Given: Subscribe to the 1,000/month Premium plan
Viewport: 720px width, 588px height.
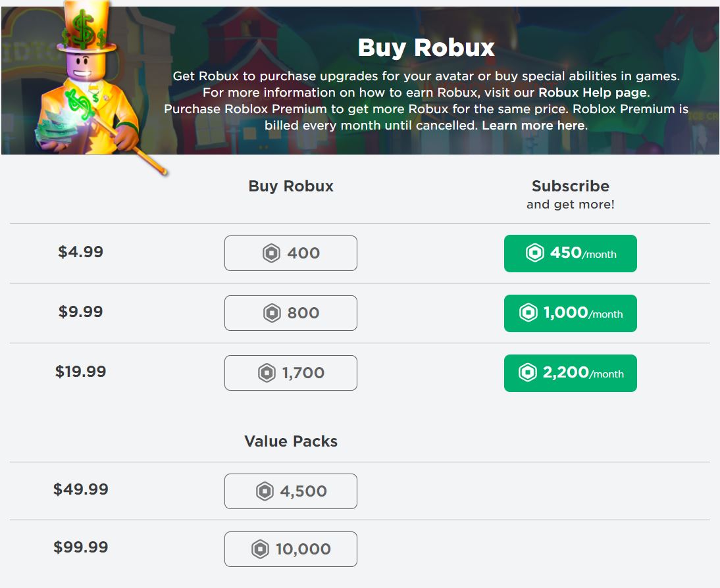Looking at the screenshot, I should click(x=571, y=313).
